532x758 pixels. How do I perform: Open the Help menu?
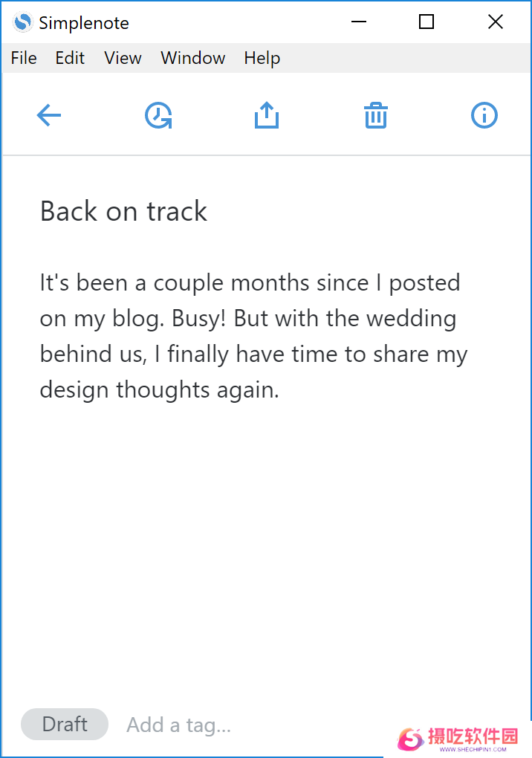point(262,58)
